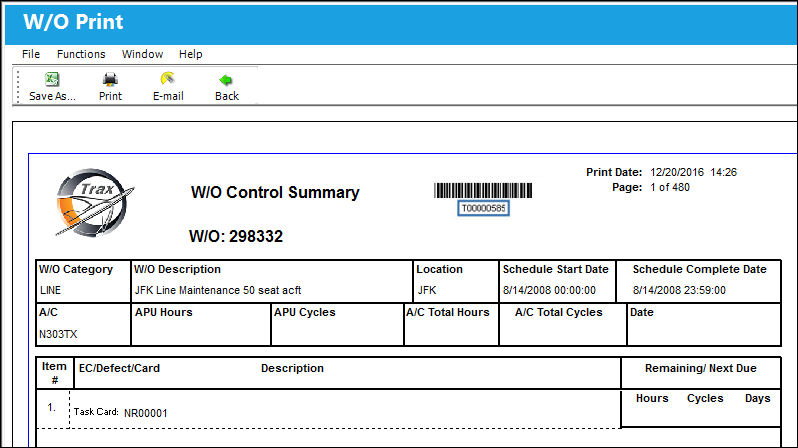The image size is (798, 448).
Task: Open the Window menu
Action: [x=142, y=54]
